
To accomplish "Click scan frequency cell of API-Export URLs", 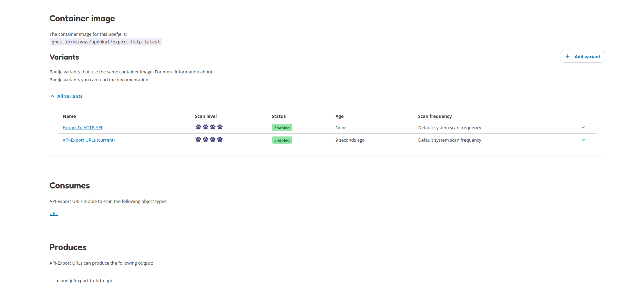I will [450, 140].
